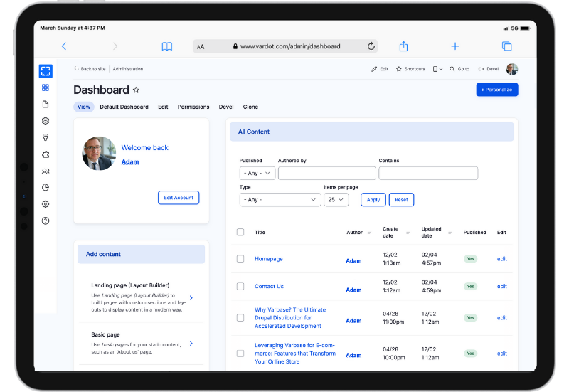Click the Safari address bar URL
This screenshot has height=392, width=569.
290,46
